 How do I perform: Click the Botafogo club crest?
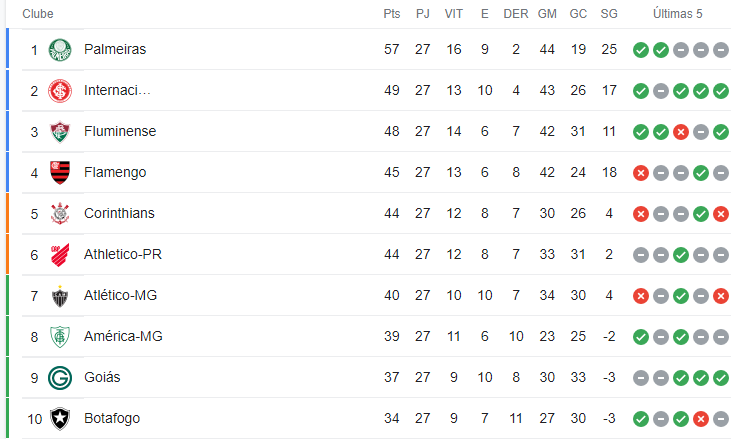pyautogui.click(x=60, y=419)
